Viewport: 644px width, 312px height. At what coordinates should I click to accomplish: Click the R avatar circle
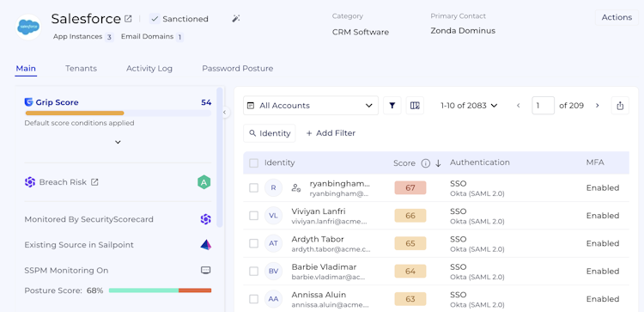point(274,188)
